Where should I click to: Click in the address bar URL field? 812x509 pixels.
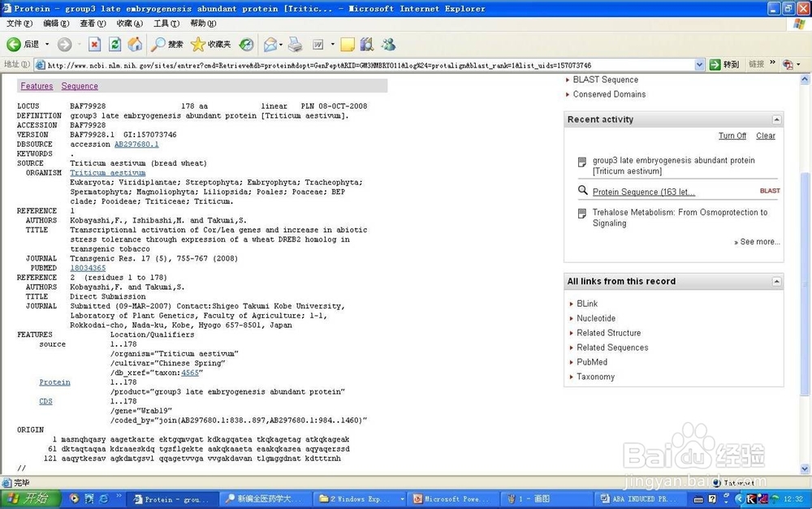pos(365,65)
